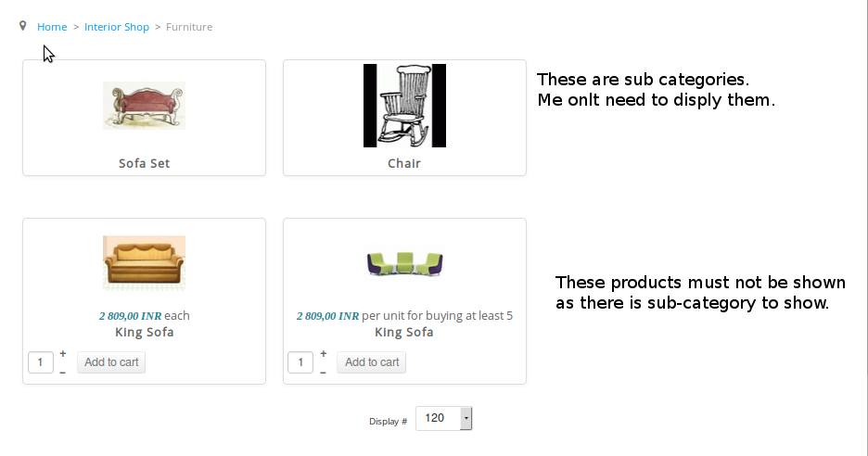Click the Sofa Set category title
The width and height of the screenshot is (868, 456).
144,163
